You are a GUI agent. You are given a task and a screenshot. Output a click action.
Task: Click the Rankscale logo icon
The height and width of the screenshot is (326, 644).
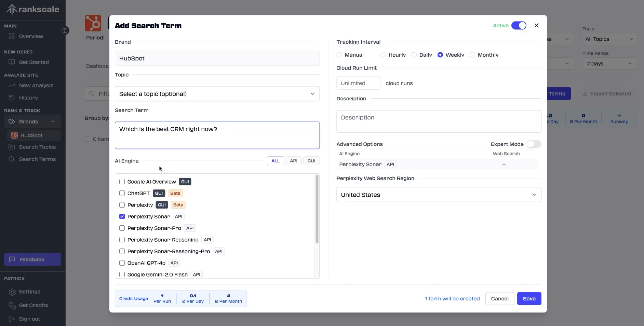click(x=12, y=10)
